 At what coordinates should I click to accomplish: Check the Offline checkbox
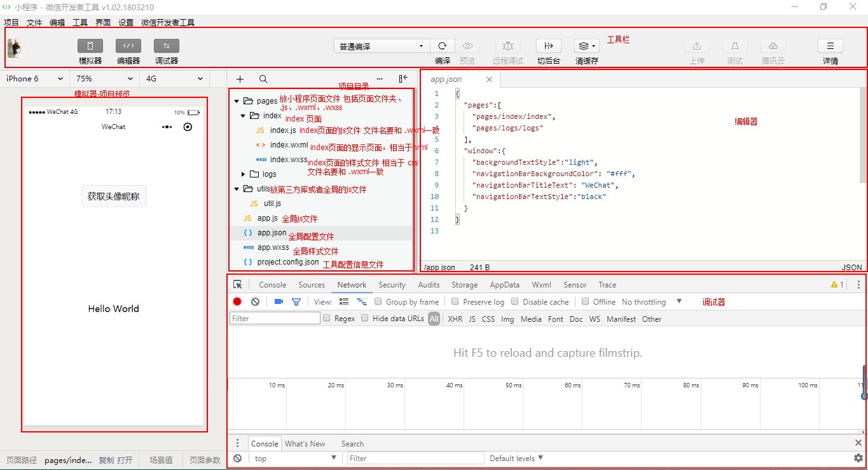point(586,301)
